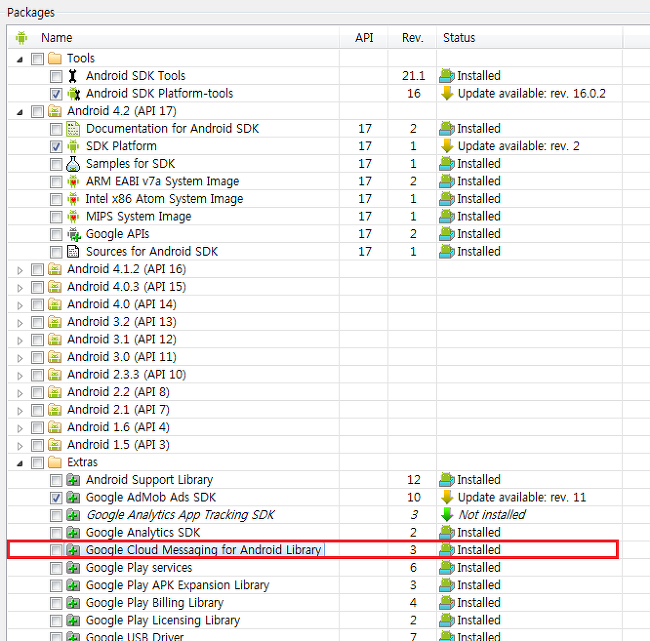The height and width of the screenshot is (641, 650).
Task: Click the update arrow icon for Platform-tools
Action: click(447, 94)
